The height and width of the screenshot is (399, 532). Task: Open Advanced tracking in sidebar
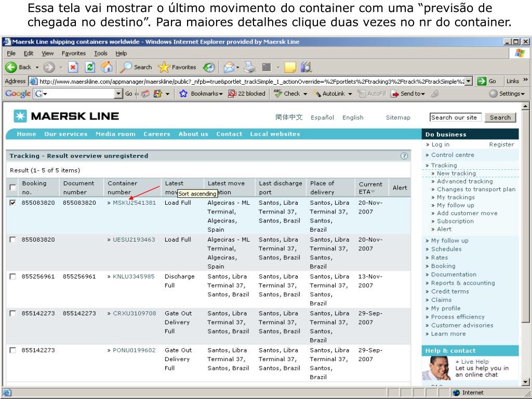point(465,181)
